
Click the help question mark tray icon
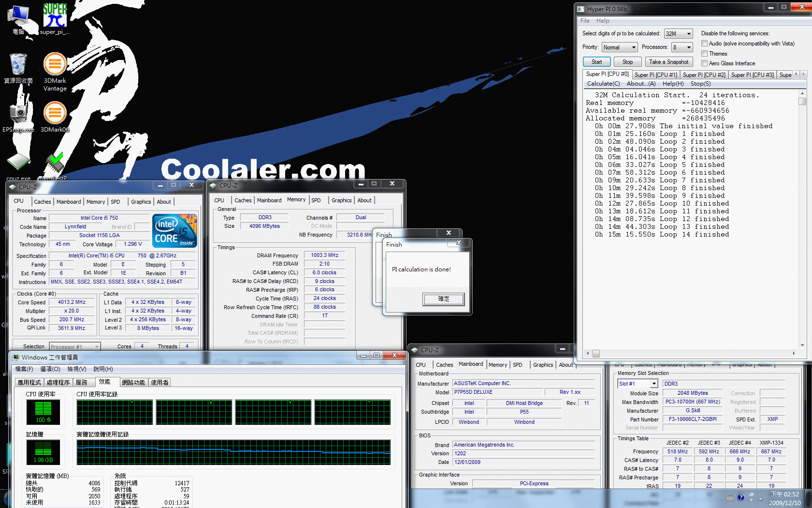(x=740, y=497)
